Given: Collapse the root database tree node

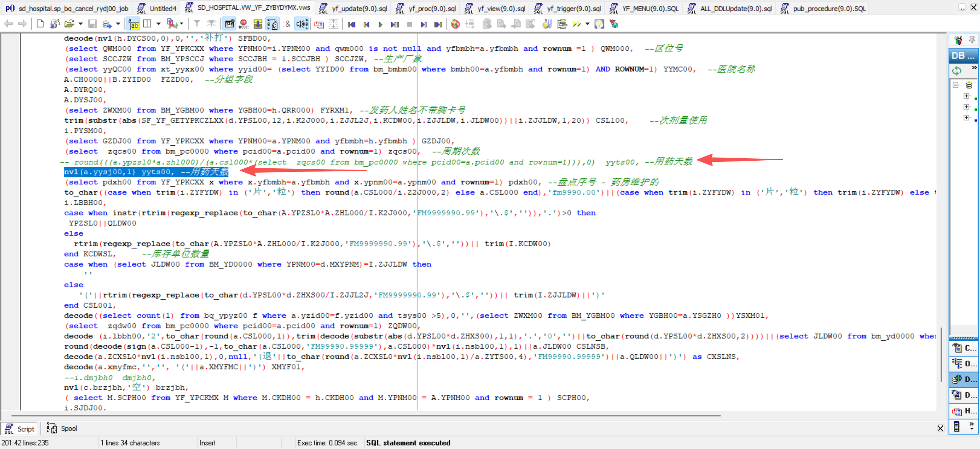Looking at the screenshot, I should click(956, 85).
